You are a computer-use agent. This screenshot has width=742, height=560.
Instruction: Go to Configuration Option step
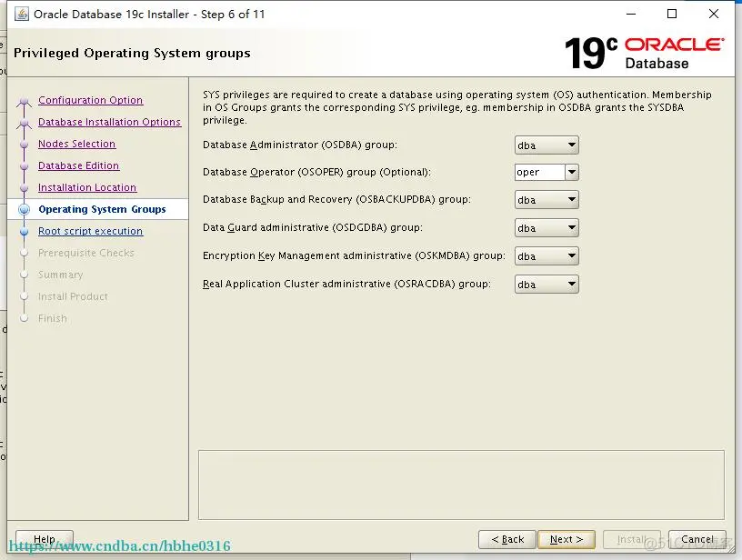click(90, 100)
